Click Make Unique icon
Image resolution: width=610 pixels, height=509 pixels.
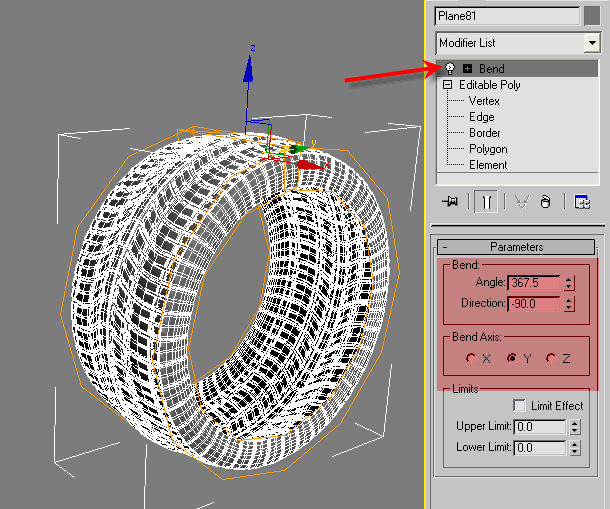click(521, 201)
